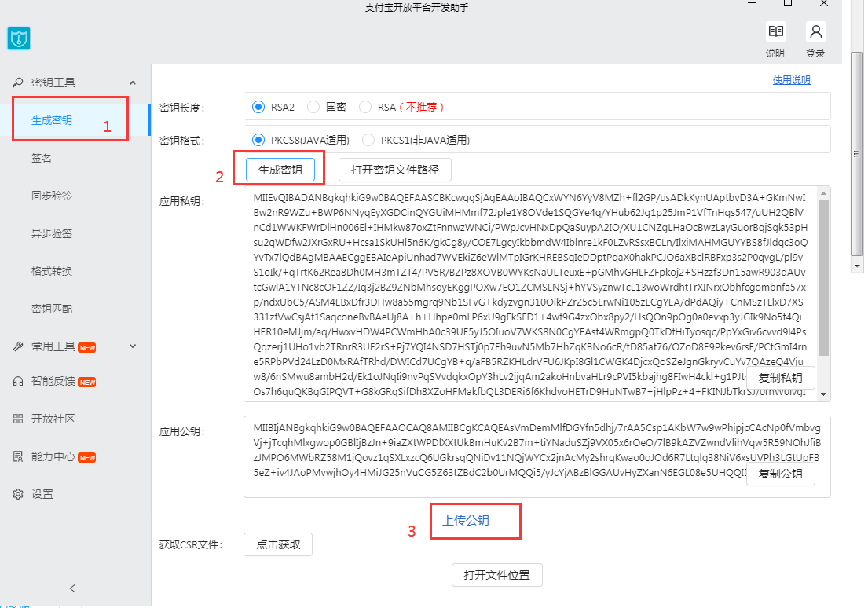Viewport: 868px width, 608px height.
Task: Click the 开放社区 grid icon
Action: click(18, 419)
